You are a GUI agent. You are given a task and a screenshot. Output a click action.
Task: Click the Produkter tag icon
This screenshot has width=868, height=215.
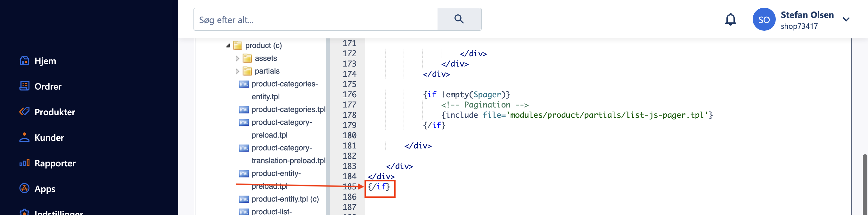[x=24, y=112]
